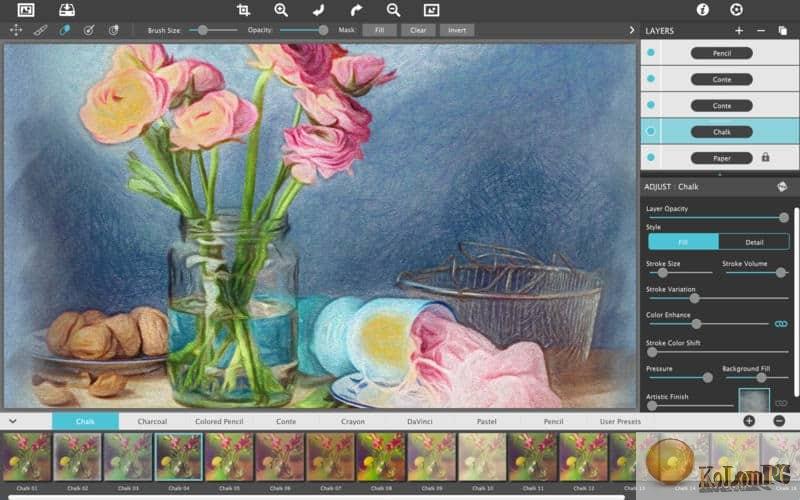Add a preset with the round plus button
This screenshot has height=500, width=800.
pos(749,421)
